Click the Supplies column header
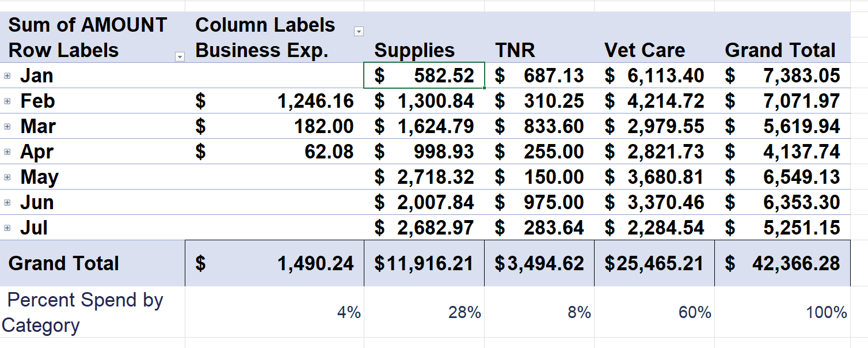The height and width of the screenshot is (348, 868). 414,50
